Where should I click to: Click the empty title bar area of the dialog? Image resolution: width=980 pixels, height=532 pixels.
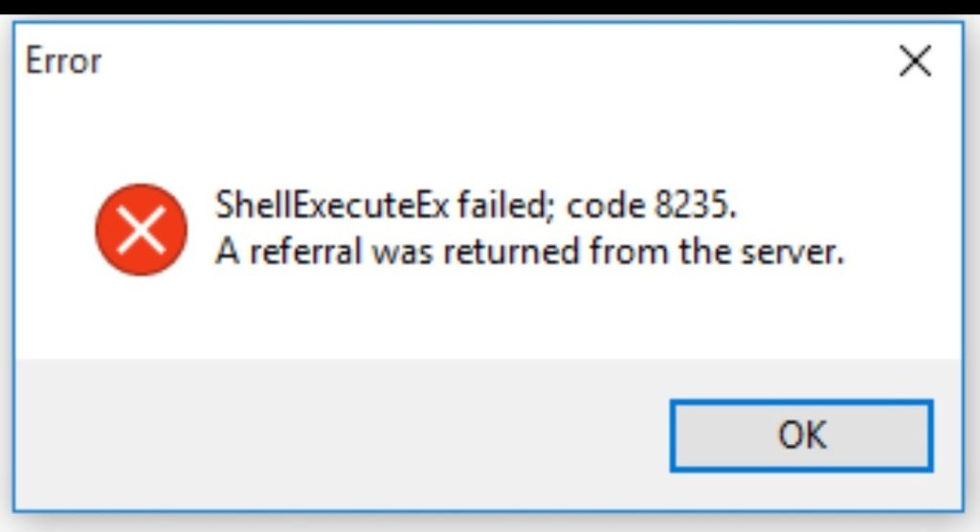pyautogui.click(x=487, y=60)
